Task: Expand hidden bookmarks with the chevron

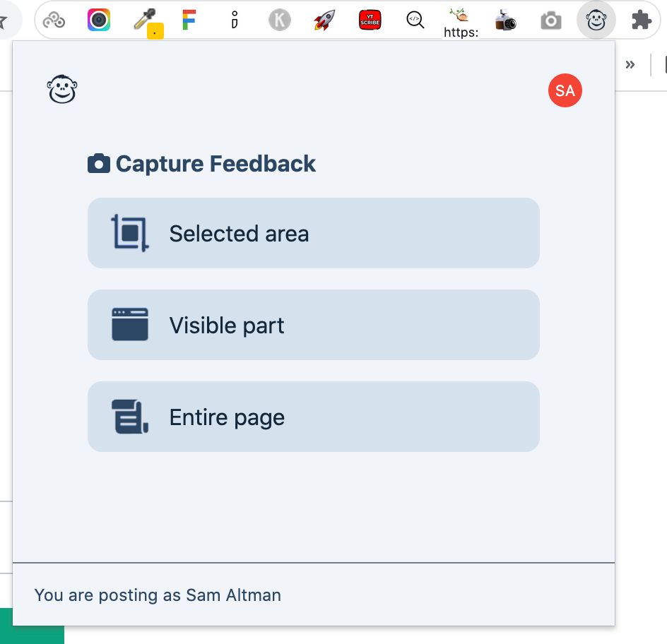Action: point(630,64)
